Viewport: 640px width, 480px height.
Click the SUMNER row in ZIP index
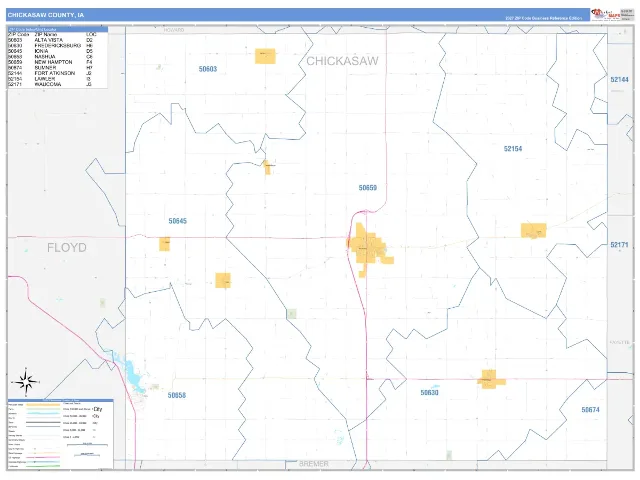pos(51,68)
